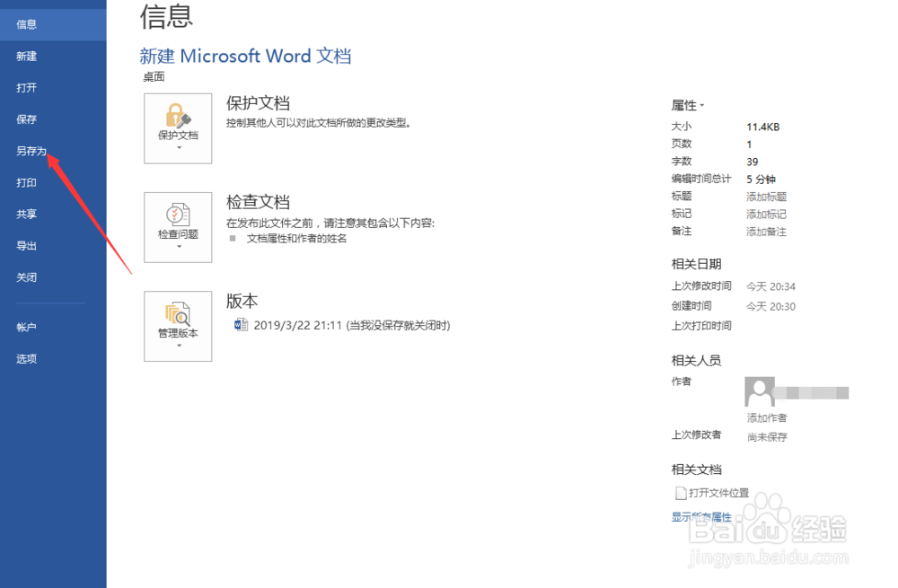
Task: Expand the 检查问题 dropdown arrow
Action: 179,247
